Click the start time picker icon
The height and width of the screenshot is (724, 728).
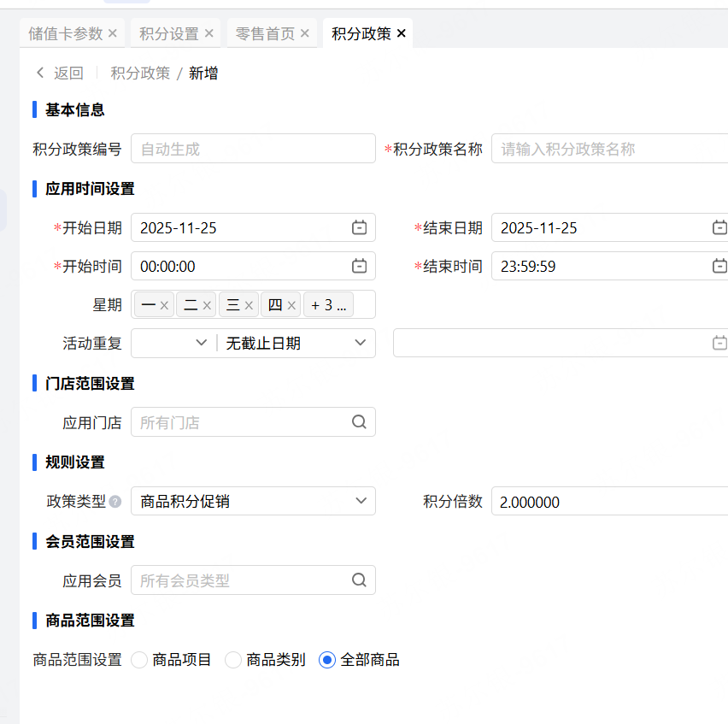[360, 266]
